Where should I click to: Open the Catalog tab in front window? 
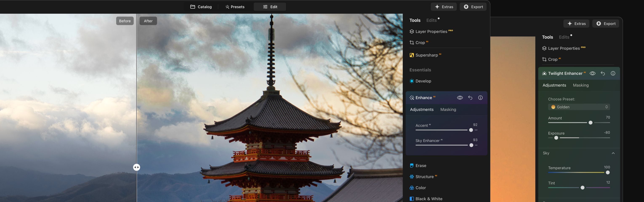pyautogui.click(x=201, y=7)
